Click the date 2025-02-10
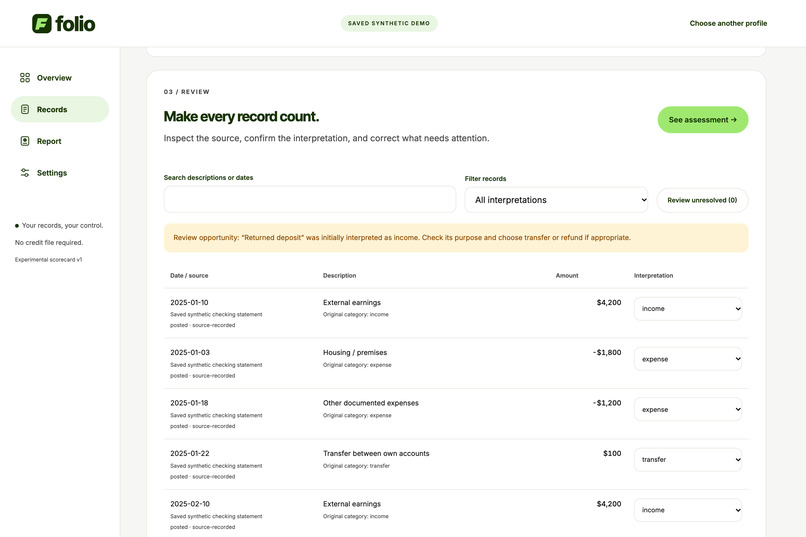806x537 pixels. (190, 504)
